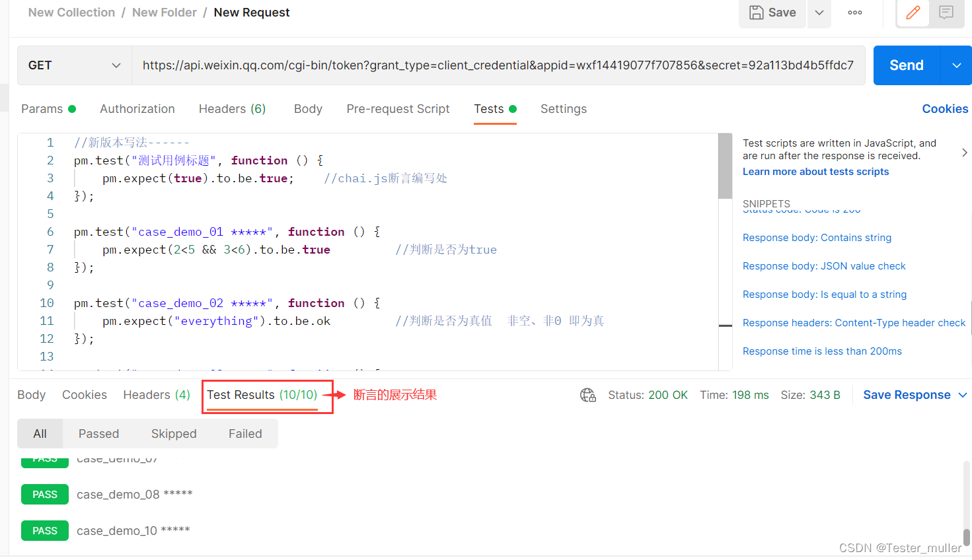The width and height of the screenshot is (972, 560).
Task: Open the three-dot more actions menu
Action: [855, 13]
